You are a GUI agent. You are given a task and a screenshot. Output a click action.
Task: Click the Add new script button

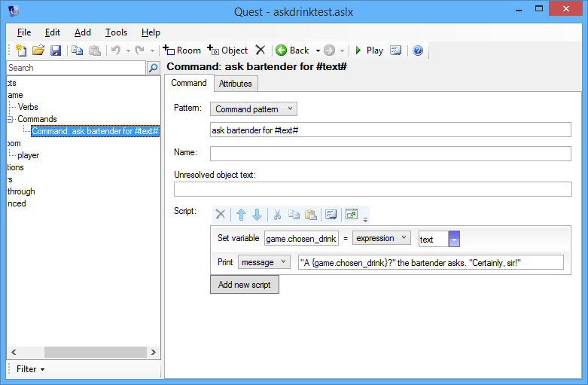245,285
